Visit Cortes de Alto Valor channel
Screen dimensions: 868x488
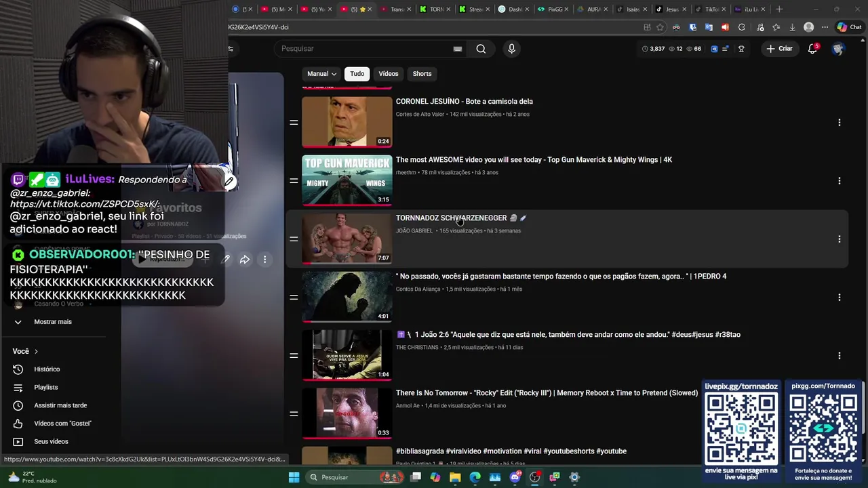[x=420, y=115]
